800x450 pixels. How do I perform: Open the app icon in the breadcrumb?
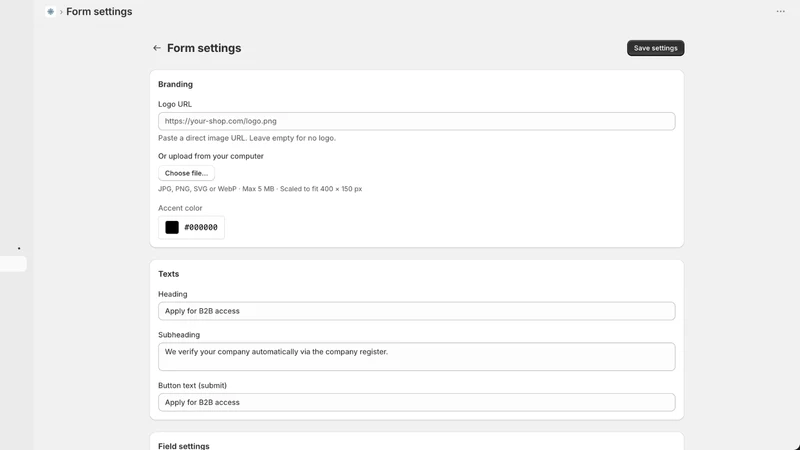pos(50,11)
